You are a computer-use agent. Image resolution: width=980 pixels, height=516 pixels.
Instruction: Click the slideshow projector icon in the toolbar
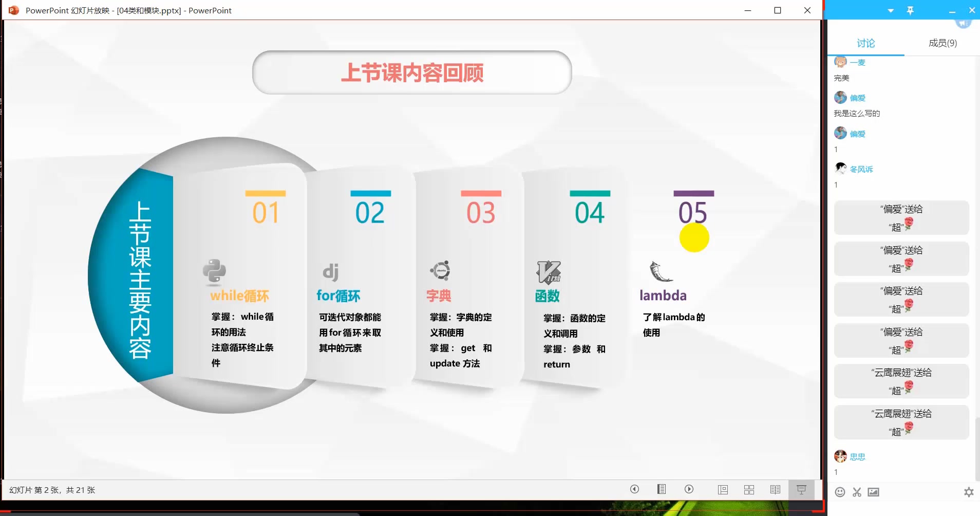802,489
